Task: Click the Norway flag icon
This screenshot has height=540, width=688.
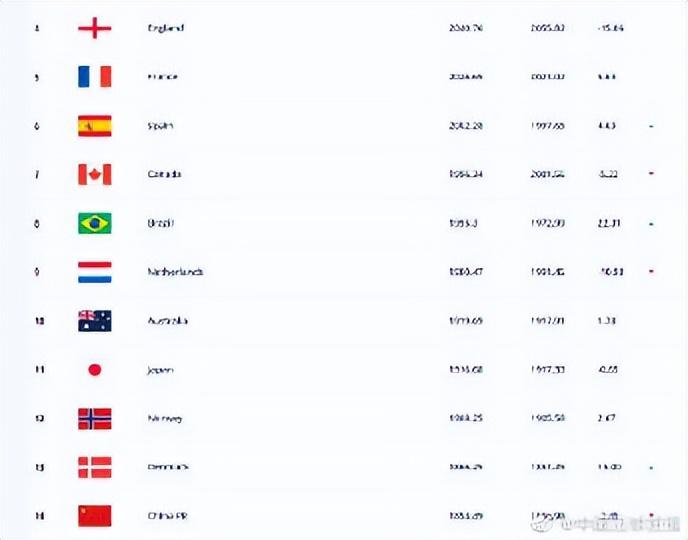Action: click(95, 418)
